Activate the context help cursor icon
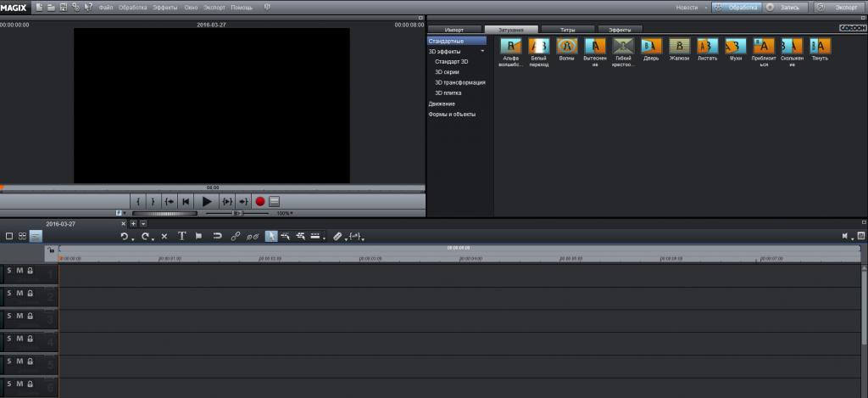The height and width of the screenshot is (398, 868). pyautogui.click(x=88, y=7)
